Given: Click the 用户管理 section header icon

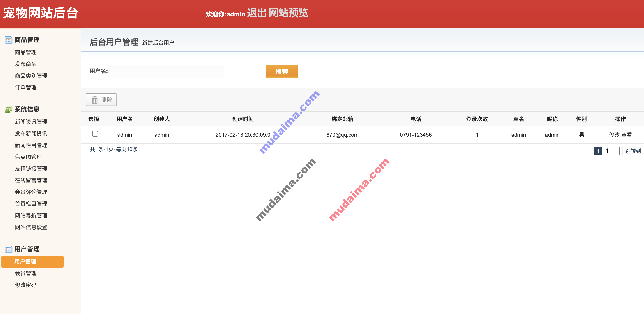Looking at the screenshot, I should pos(9,249).
